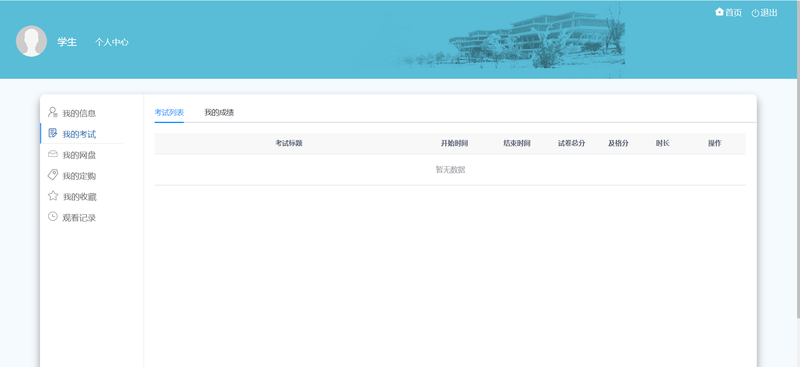This screenshot has height=367, width=800.
Task: Click the 我的信息 person icon
Action: coord(53,112)
